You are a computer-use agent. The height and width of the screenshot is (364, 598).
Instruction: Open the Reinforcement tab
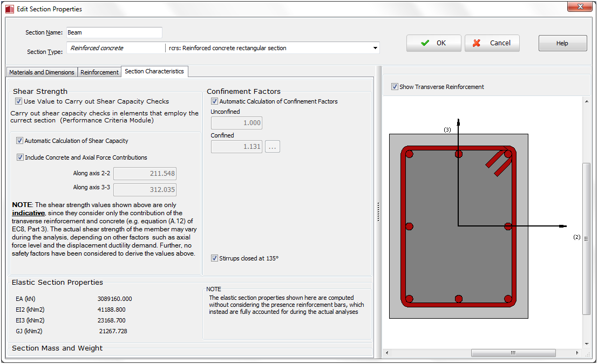[99, 72]
